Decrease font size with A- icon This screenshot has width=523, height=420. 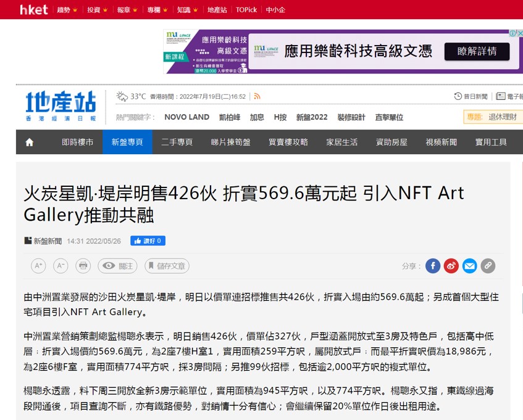(59, 266)
